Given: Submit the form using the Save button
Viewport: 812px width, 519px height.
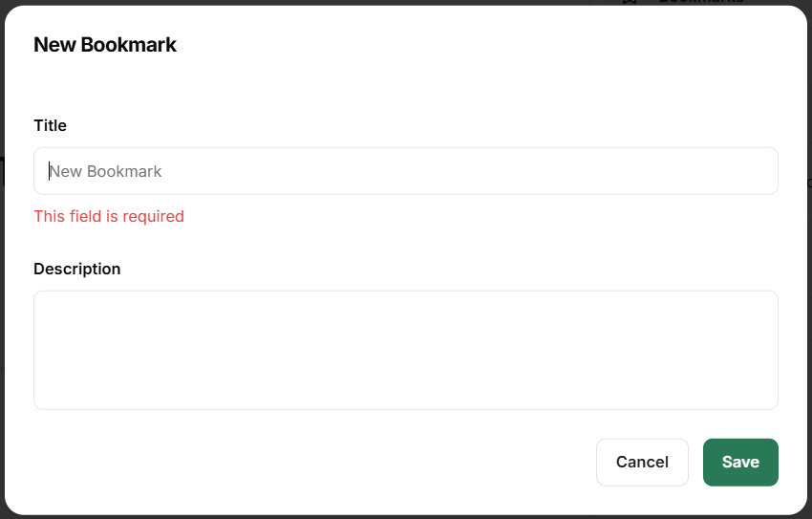Looking at the screenshot, I should (740, 463).
